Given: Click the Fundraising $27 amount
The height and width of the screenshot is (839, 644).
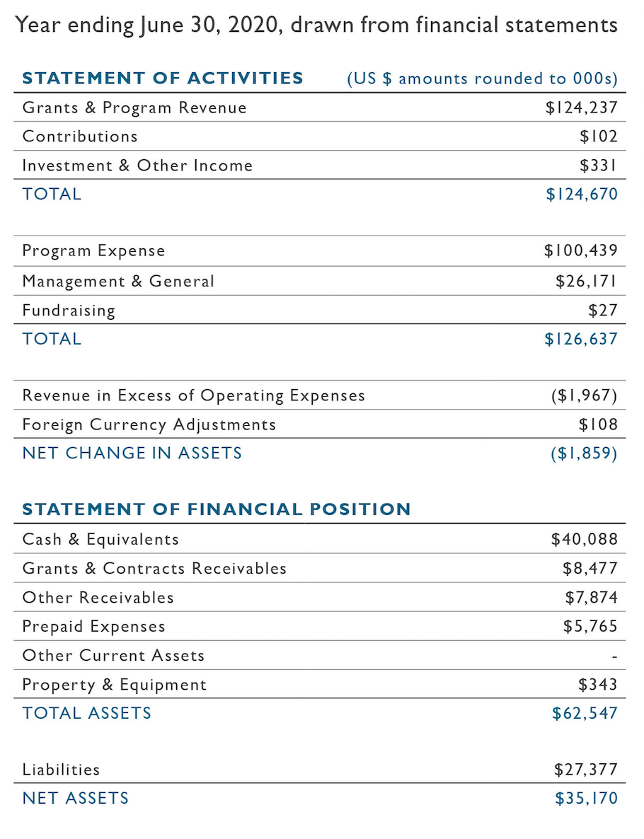Looking at the screenshot, I should pyautogui.click(x=602, y=310).
